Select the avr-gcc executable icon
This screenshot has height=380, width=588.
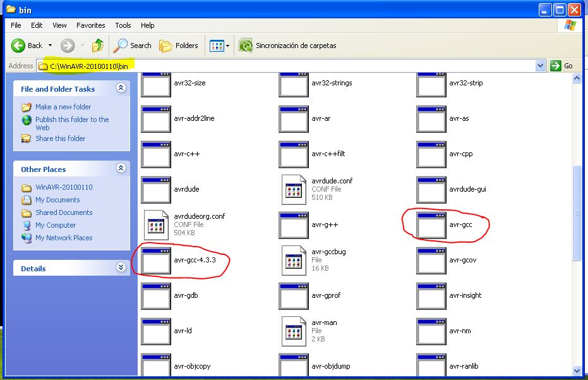[x=431, y=225]
